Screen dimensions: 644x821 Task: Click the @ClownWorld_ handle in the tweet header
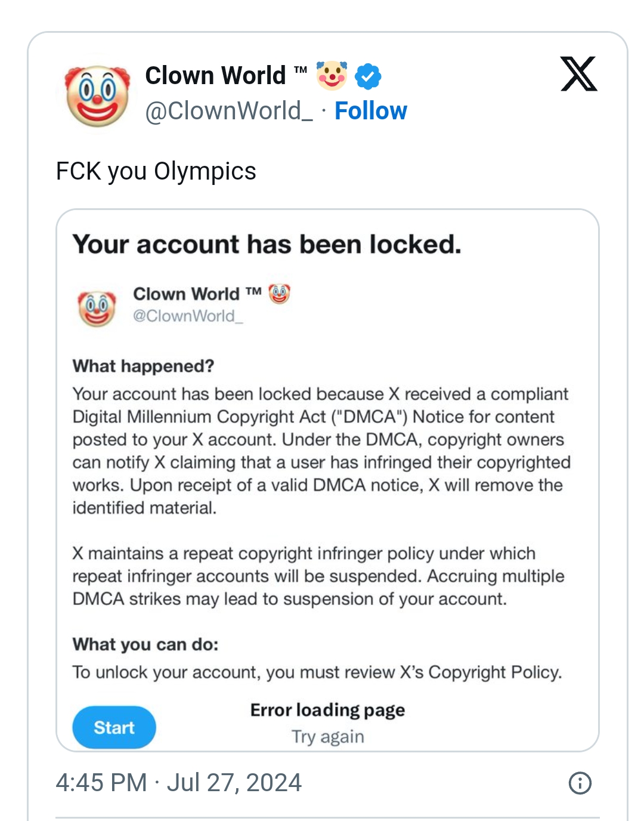pyautogui.click(x=229, y=111)
